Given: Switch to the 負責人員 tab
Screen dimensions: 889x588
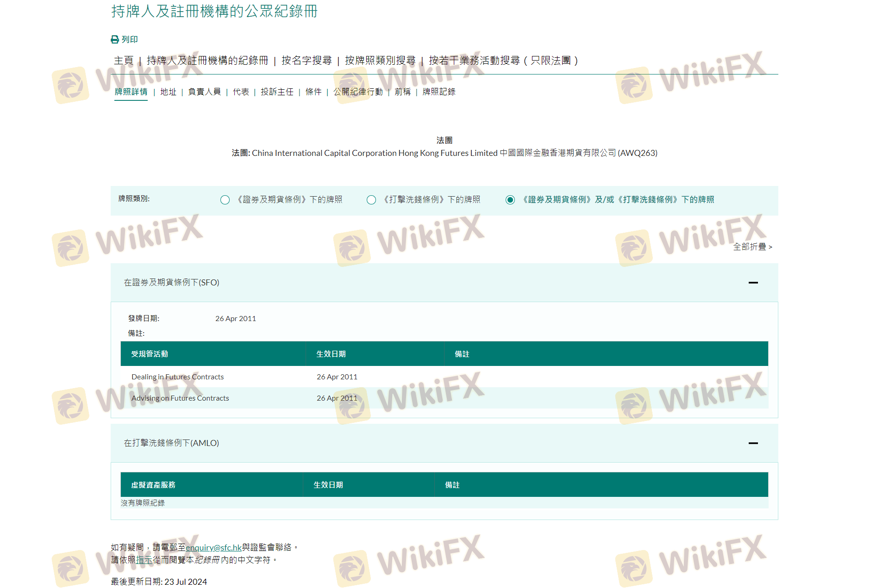Looking at the screenshot, I should point(204,92).
